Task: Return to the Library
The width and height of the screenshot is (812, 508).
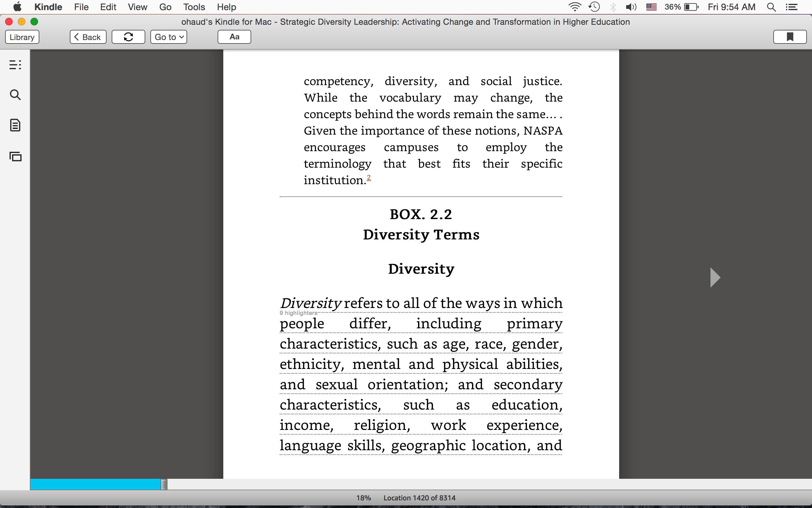Action: (22, 37)
